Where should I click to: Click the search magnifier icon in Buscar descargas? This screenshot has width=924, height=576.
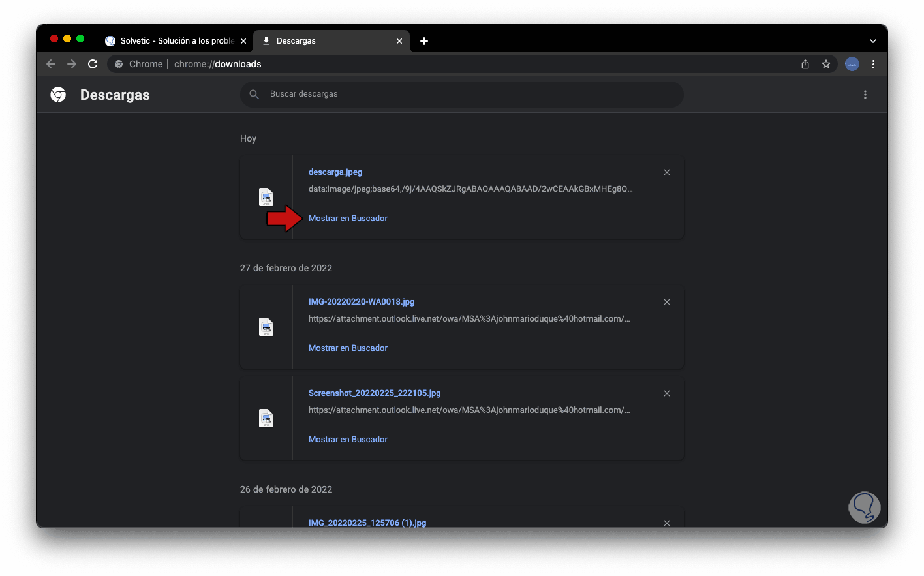coord(254,95)
